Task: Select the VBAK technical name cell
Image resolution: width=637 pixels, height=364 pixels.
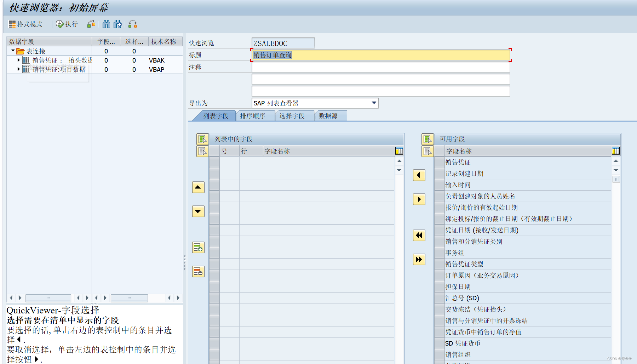Action: pos(157,60)
